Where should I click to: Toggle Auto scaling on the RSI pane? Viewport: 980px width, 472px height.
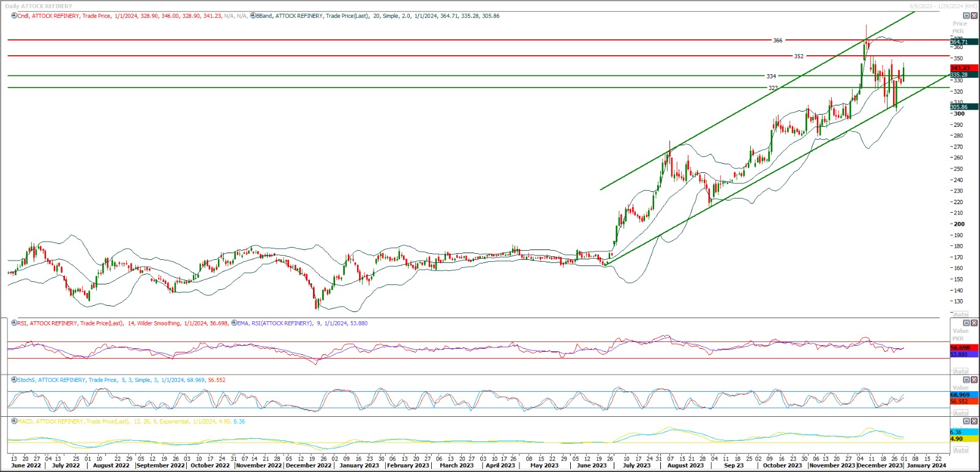coord(960,371)
